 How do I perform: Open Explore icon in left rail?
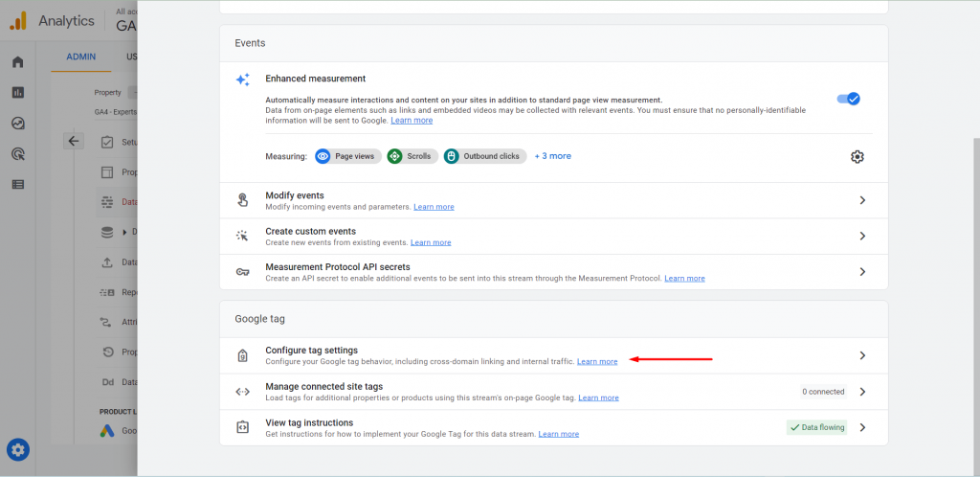[17, 124]
